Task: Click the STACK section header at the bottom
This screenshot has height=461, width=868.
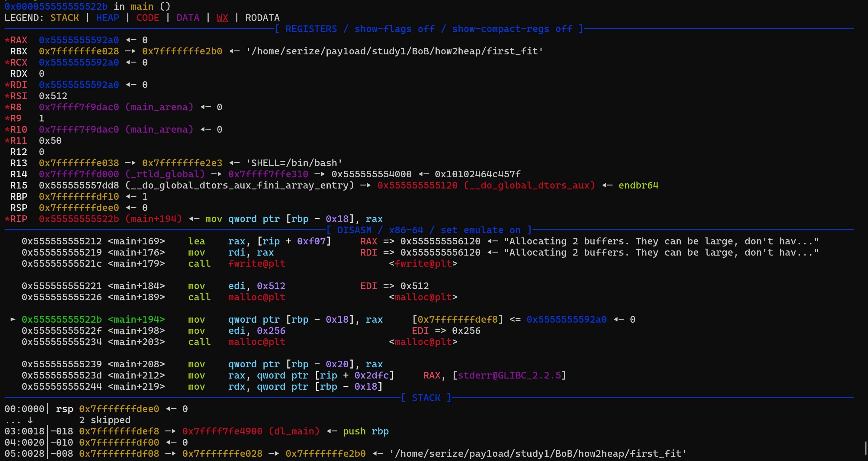Action: pos(426,398)
